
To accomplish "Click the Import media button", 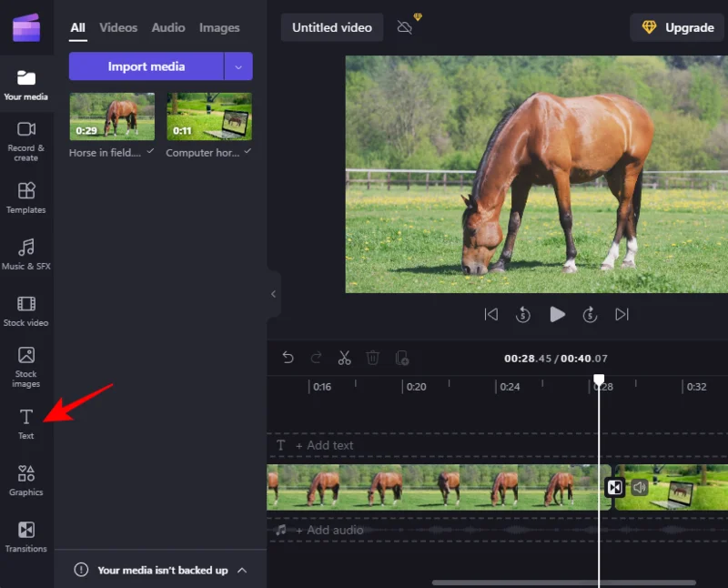I will pyautogui.click(x=146, y=66).
